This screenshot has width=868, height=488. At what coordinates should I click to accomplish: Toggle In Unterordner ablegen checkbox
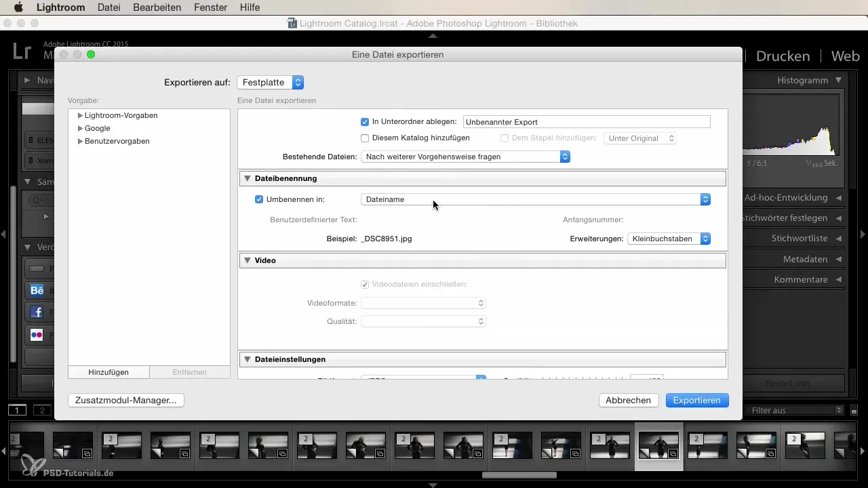point(365,122)
